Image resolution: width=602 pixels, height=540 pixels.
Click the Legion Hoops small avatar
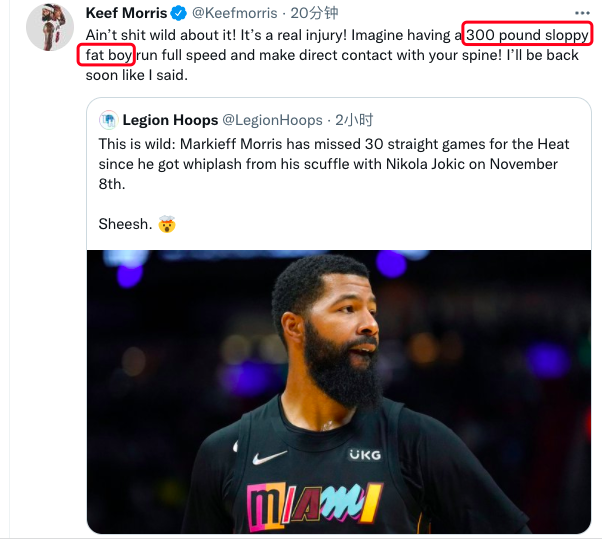(108, 120)
